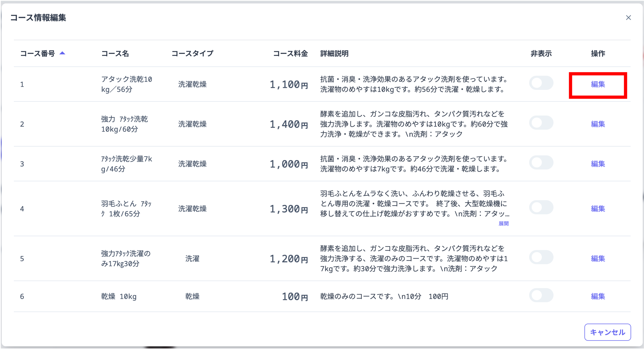Image resolution: width=644 pixels, height=349 pixels.
Task: Enable 非表示 for course 3
Action: pos(541,163)
